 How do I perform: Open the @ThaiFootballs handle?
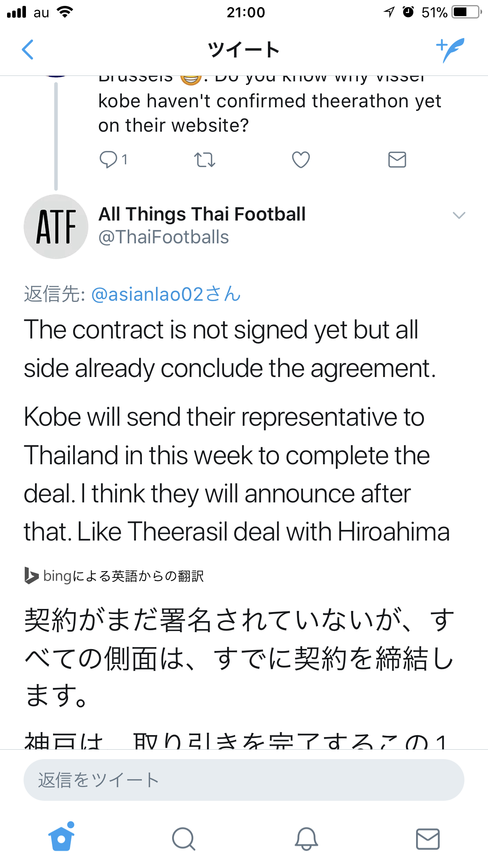pos(163,237)
